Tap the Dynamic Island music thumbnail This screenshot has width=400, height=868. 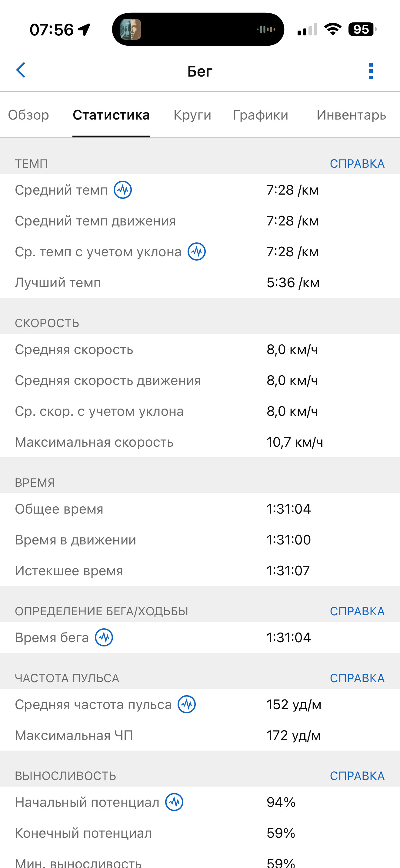131,29
